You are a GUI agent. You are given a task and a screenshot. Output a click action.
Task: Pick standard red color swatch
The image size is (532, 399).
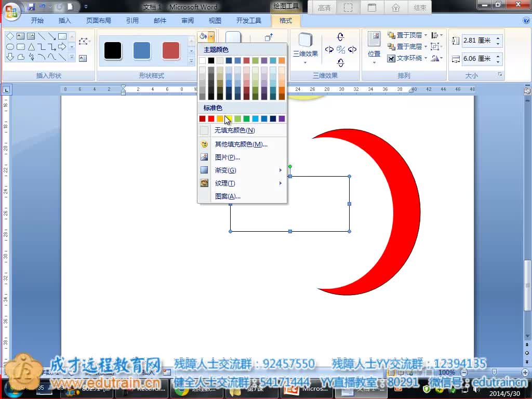coord(211,119)
